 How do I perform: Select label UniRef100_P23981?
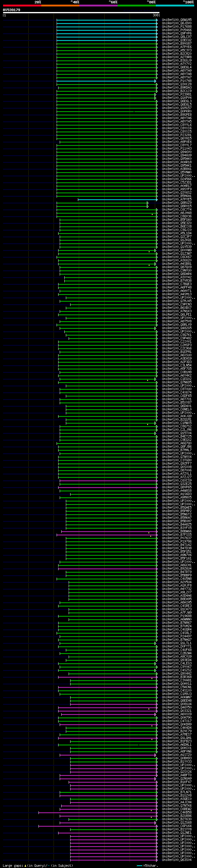[177, 94]
